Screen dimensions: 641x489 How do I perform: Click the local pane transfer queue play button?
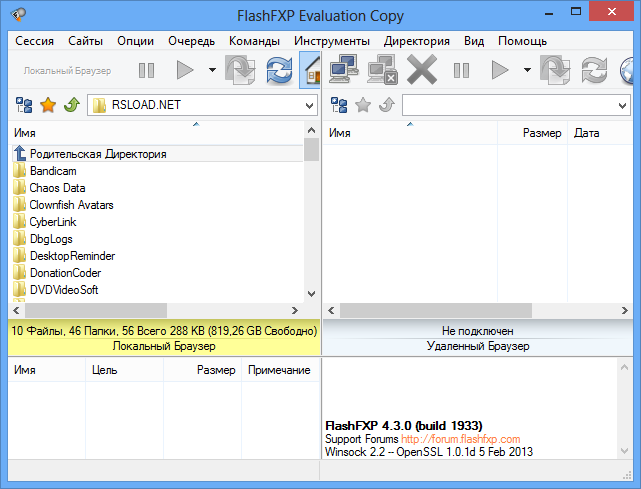185,70
